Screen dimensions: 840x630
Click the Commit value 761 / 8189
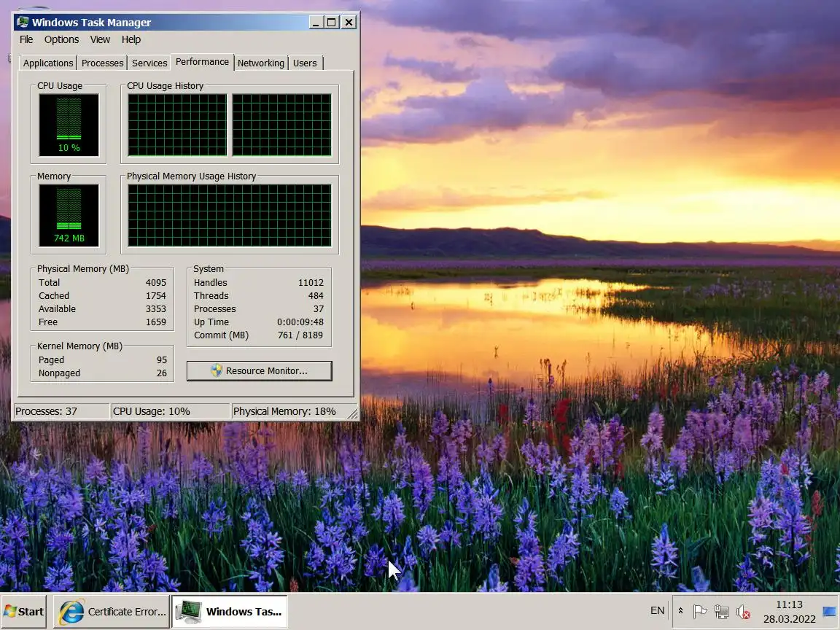[x=300, y=335]
